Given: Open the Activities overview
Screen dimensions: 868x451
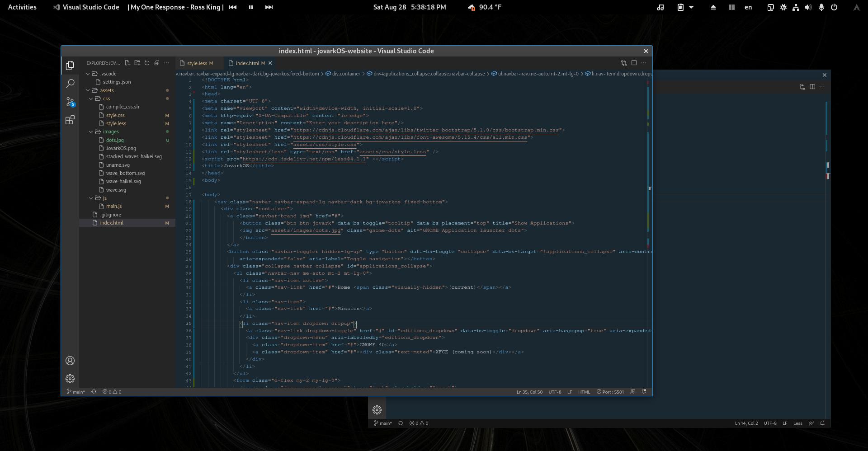Looking at the screenshot, I should click(22, 7).
